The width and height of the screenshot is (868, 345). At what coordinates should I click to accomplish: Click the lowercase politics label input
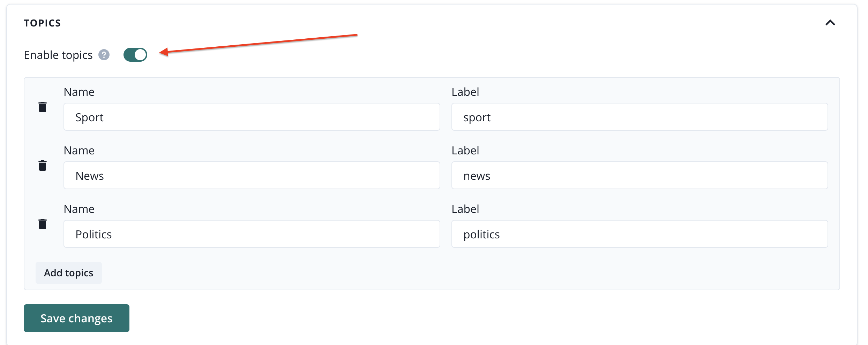(639, 234)
